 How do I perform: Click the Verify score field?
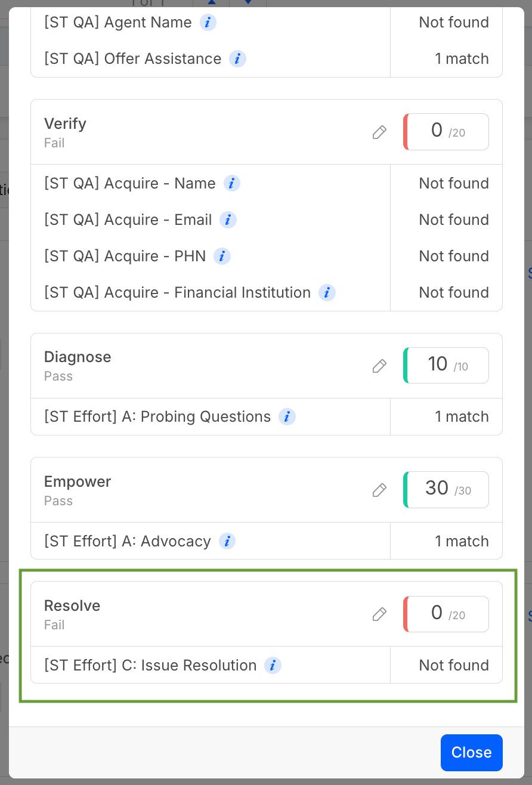[447, 132]
